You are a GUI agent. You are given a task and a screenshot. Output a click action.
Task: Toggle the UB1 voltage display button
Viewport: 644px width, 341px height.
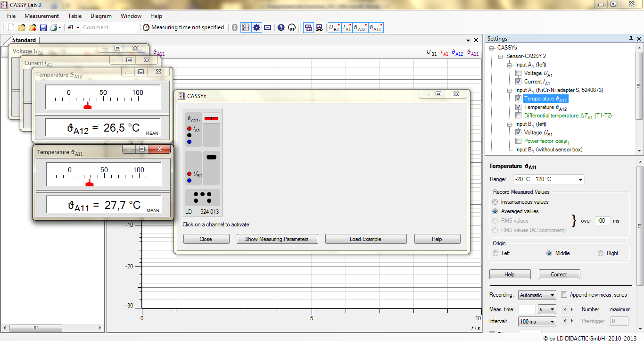pyautogui.click(x=334, y=28)
